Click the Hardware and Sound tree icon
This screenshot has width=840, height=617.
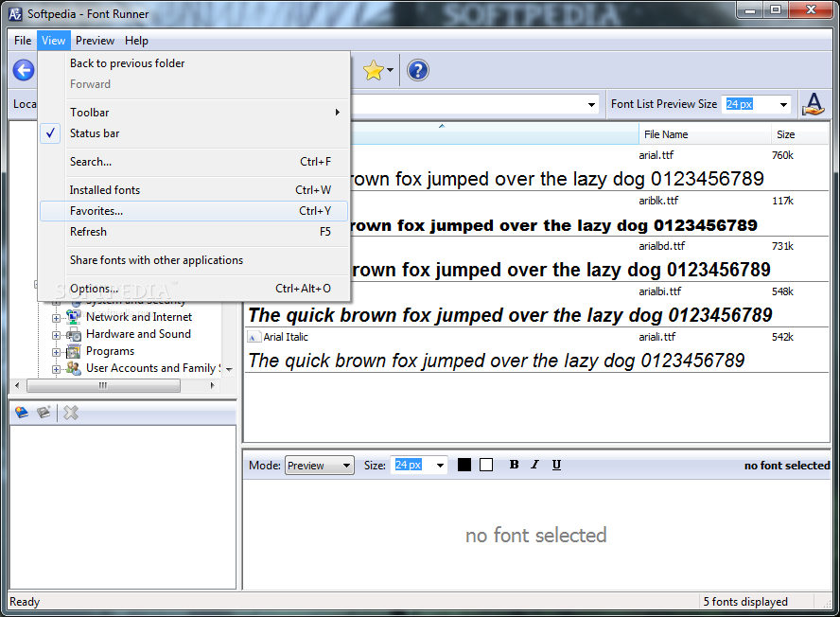(73, 334)
